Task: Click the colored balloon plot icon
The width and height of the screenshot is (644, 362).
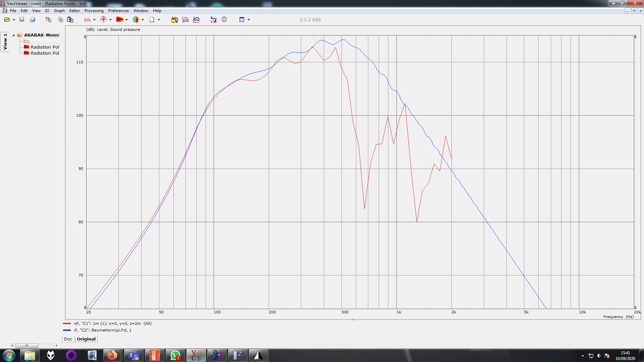Action: (x=136, y=20)
